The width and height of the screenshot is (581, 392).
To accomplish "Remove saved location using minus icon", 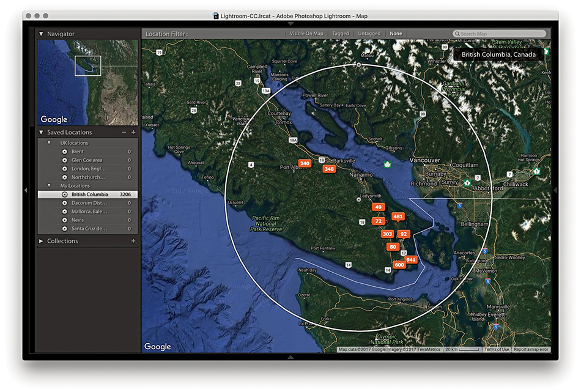I will coord(124,132).
